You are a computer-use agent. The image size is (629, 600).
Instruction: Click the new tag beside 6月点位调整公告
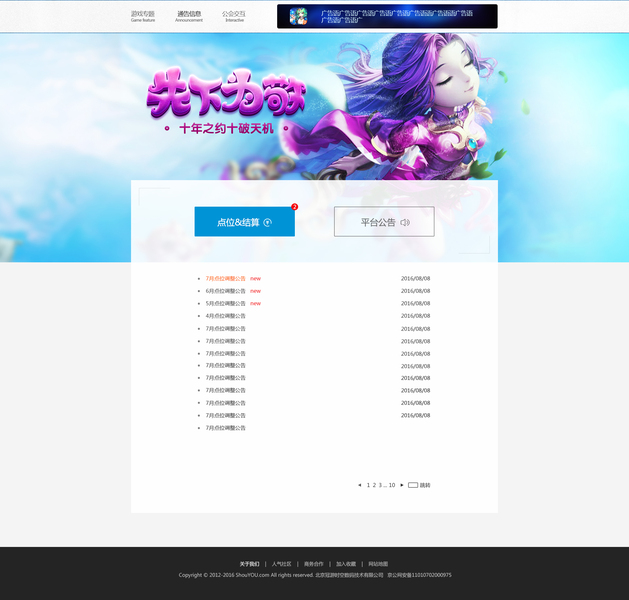tap(256, 291)
